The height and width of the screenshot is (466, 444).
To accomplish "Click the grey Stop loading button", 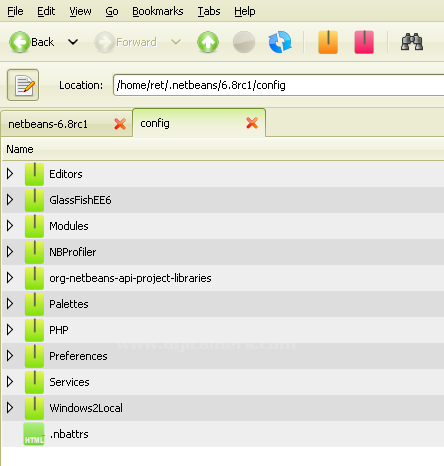I will tap(244, 42).
